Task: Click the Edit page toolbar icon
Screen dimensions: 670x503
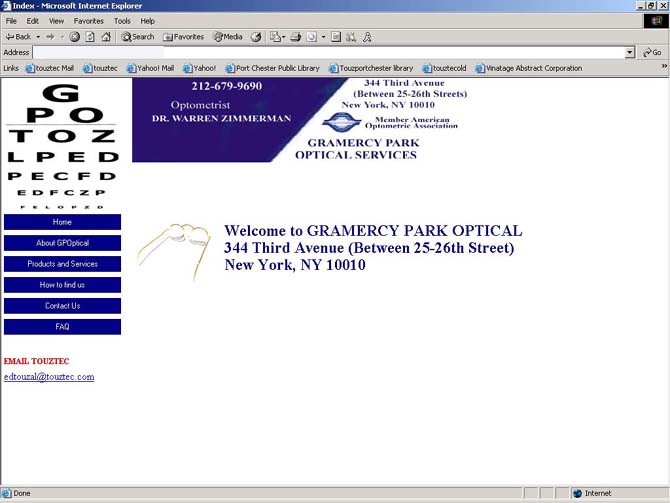Action: pyautogui.click(x=312, y=37)
